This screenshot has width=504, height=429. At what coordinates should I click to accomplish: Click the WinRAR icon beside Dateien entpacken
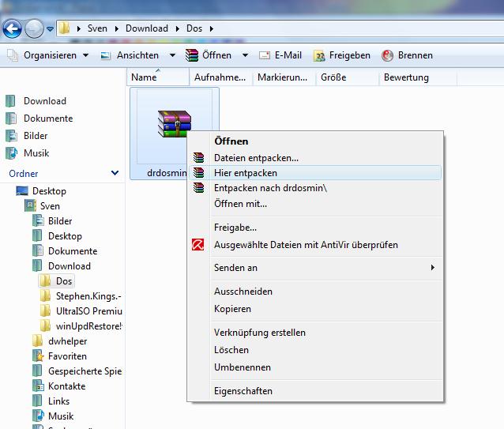click(199, 158)
